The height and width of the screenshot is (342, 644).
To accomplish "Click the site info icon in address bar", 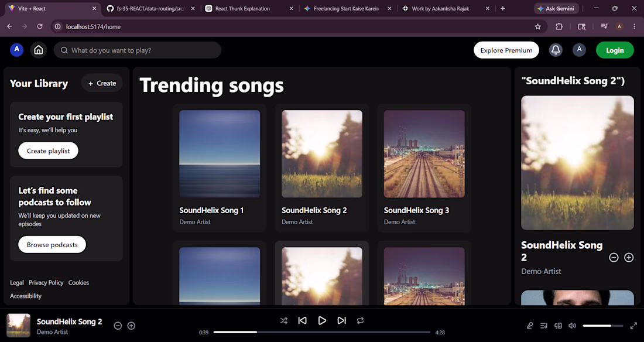I will (58, 27).
